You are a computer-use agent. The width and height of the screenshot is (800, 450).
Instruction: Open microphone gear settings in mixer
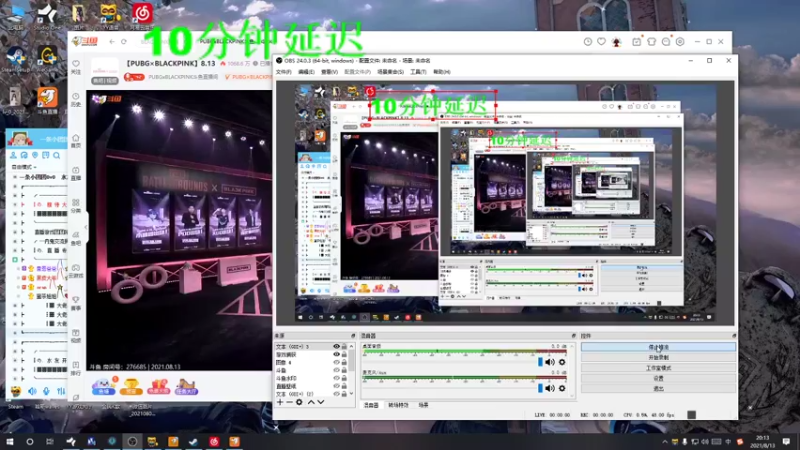click(x=562, y=388)
